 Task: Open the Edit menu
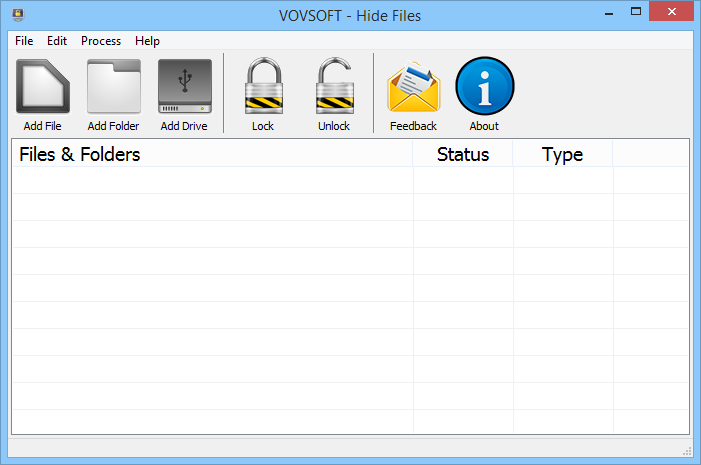(x=57, y=41)
